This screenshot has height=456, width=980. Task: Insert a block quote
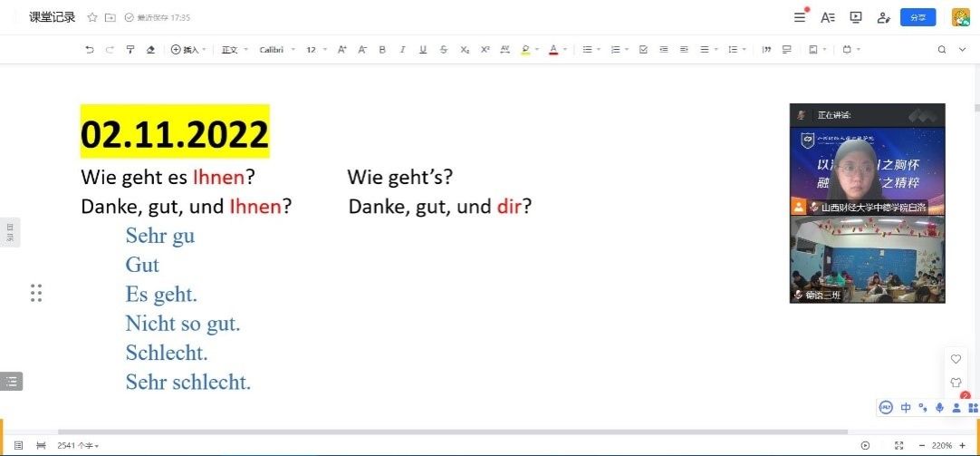click(766, 50)
